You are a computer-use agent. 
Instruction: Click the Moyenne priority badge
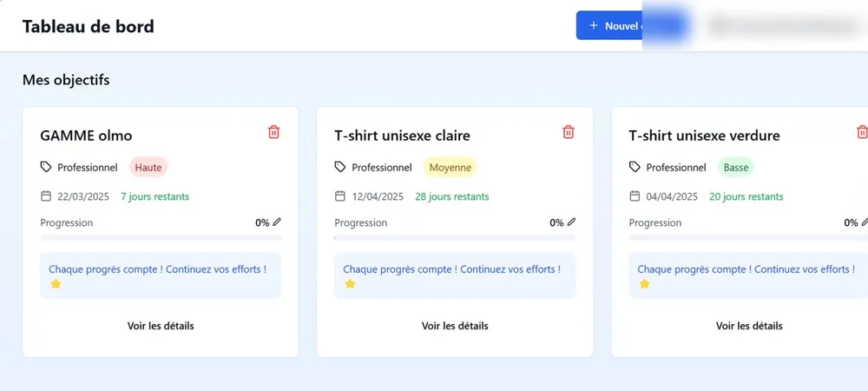point(450,167)
